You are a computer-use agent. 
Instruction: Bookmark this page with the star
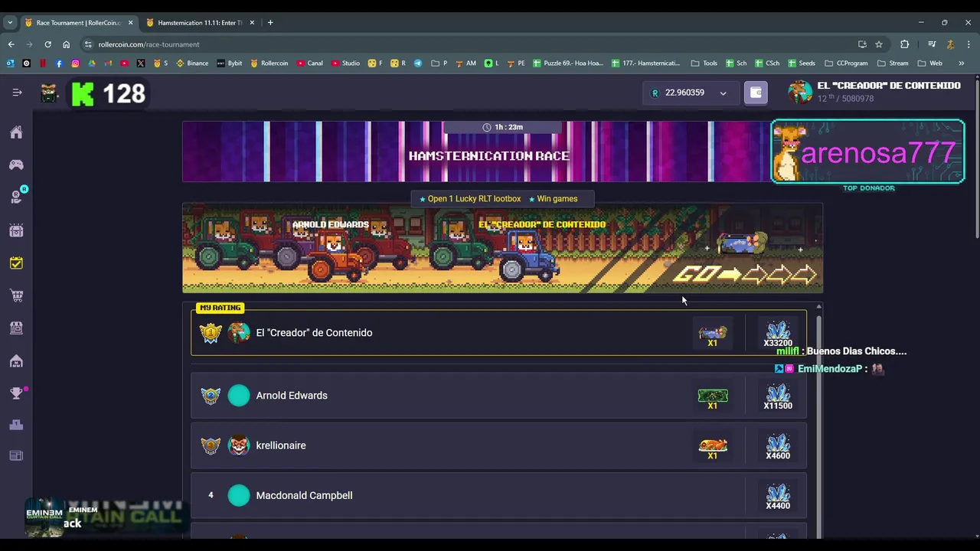point(879,44)
